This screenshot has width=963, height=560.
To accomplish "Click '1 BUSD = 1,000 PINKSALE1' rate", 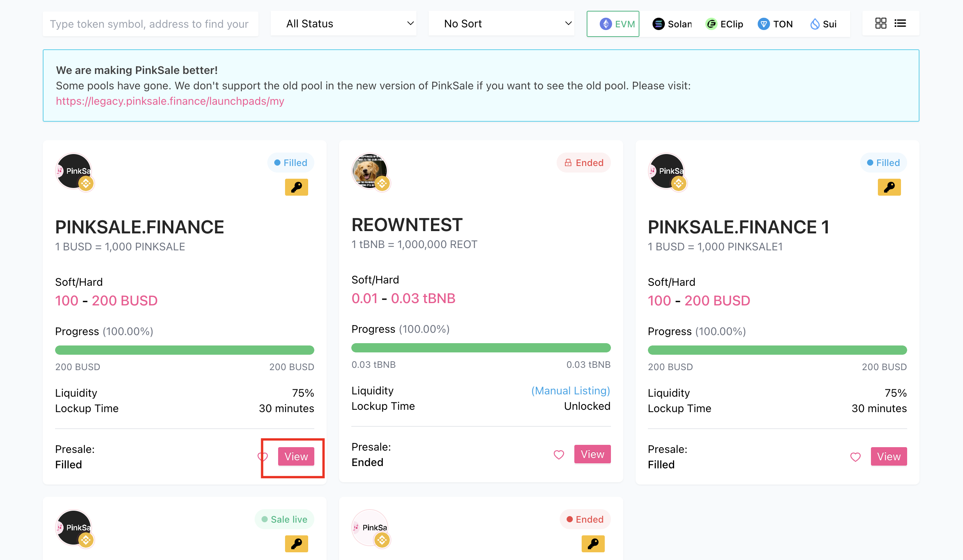I will [x=715, y=246].
